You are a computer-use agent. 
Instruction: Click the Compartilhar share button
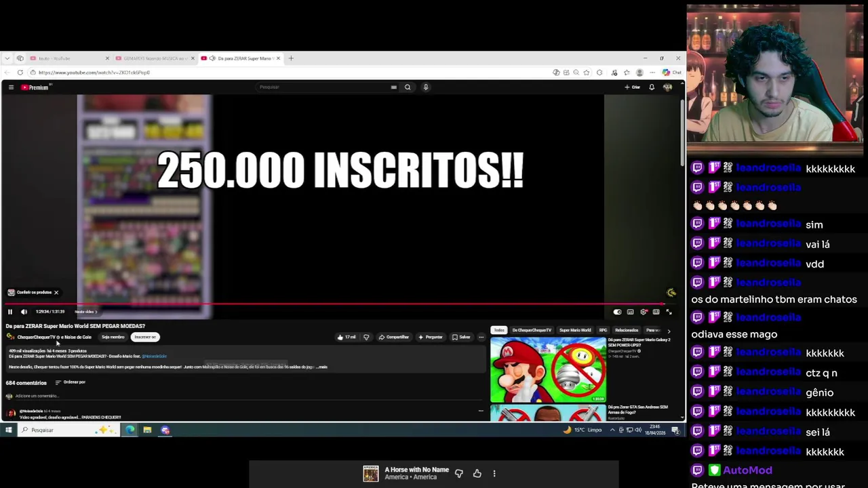click(394, 337)
